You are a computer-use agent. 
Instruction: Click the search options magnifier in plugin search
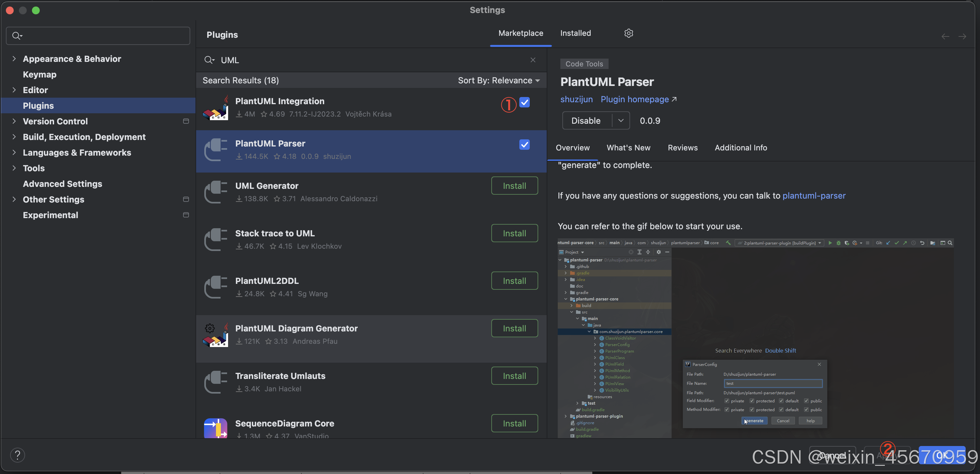point(209,60)
